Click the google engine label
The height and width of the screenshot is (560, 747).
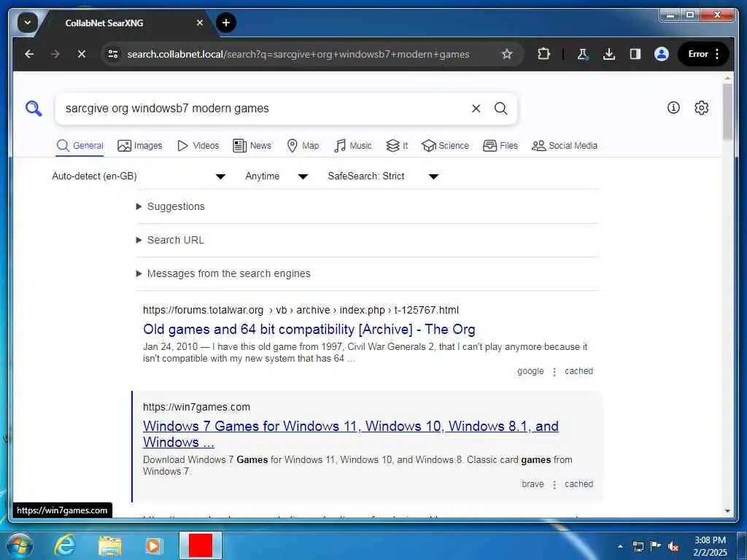(x=530, y=371)
